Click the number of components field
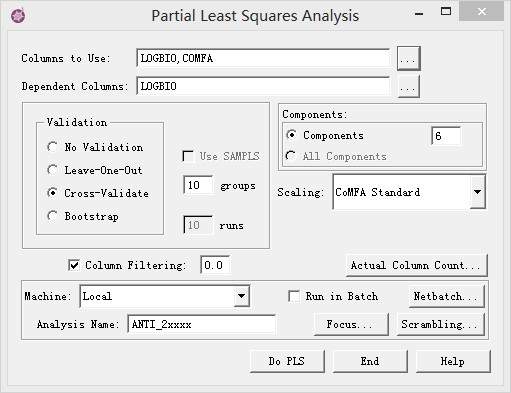The image size is (511, 393). 446,136
